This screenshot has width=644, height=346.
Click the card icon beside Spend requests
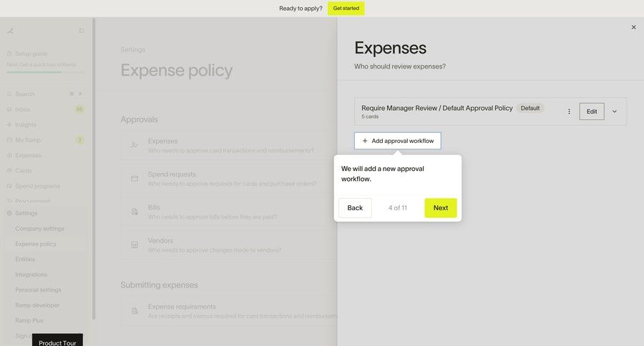(135, 178)
